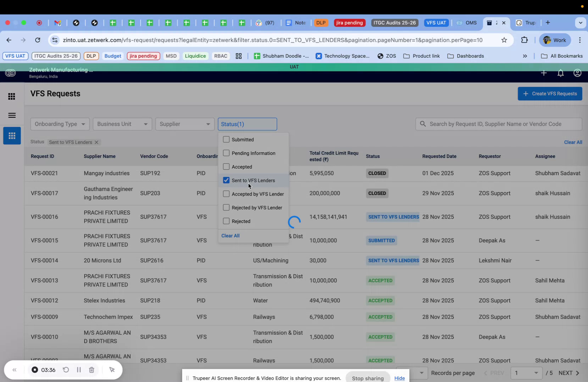Viewport: 588px width, 382px height.
Task: Click the Create VFS Requests button
Action: pyautogui.click(x=550, y=94)
